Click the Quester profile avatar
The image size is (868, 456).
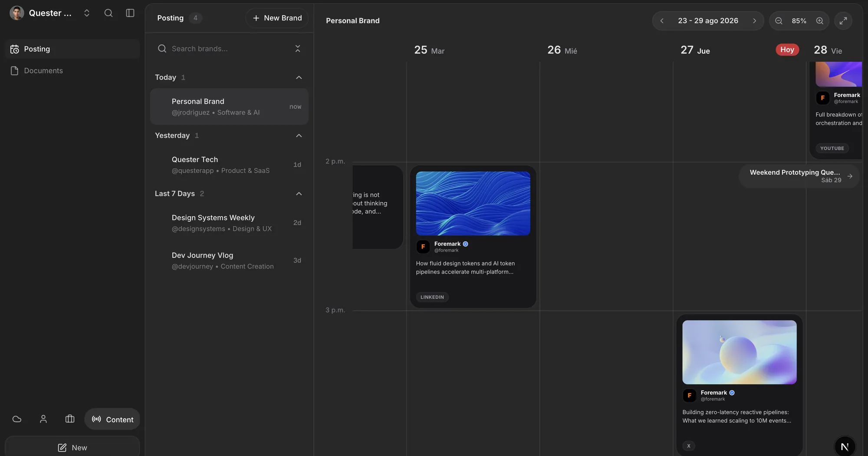coord(17,13)
